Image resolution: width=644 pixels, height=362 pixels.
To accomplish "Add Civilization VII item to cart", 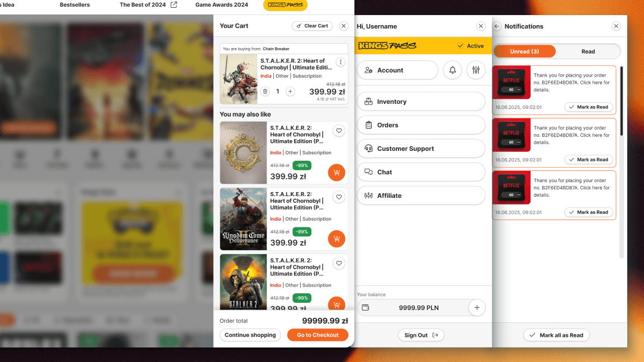I will pos(336,173).
